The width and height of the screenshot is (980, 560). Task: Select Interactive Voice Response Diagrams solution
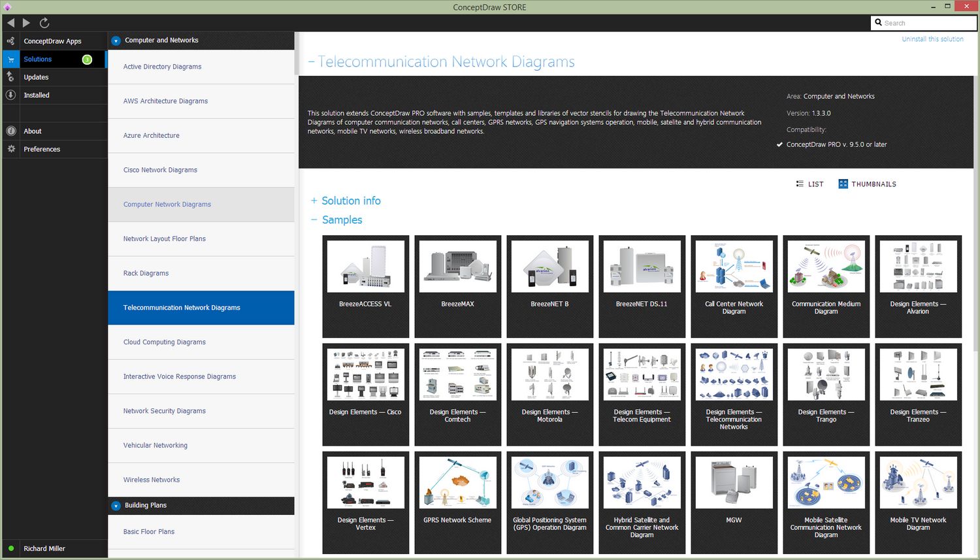(x=201, y=376)
